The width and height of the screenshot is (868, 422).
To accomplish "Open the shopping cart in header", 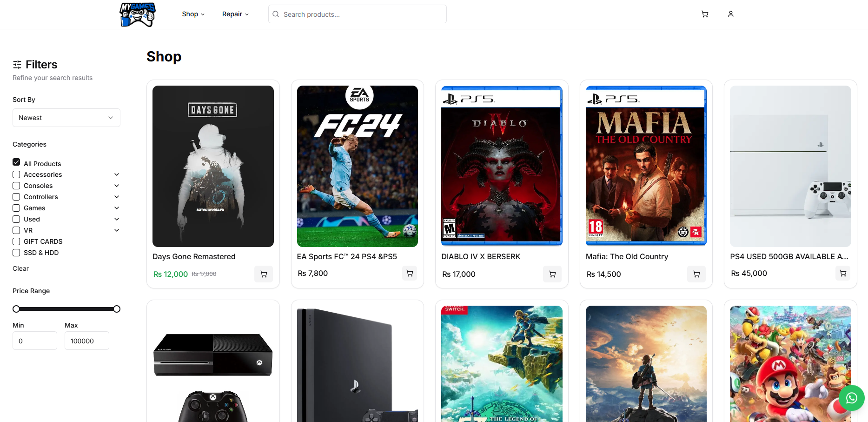I will click(705, 14).
